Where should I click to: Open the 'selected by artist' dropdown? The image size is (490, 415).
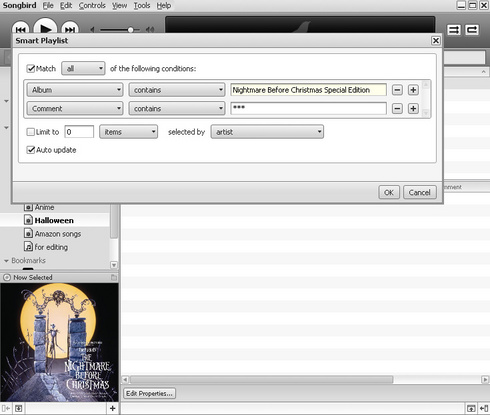coord(267,132)
